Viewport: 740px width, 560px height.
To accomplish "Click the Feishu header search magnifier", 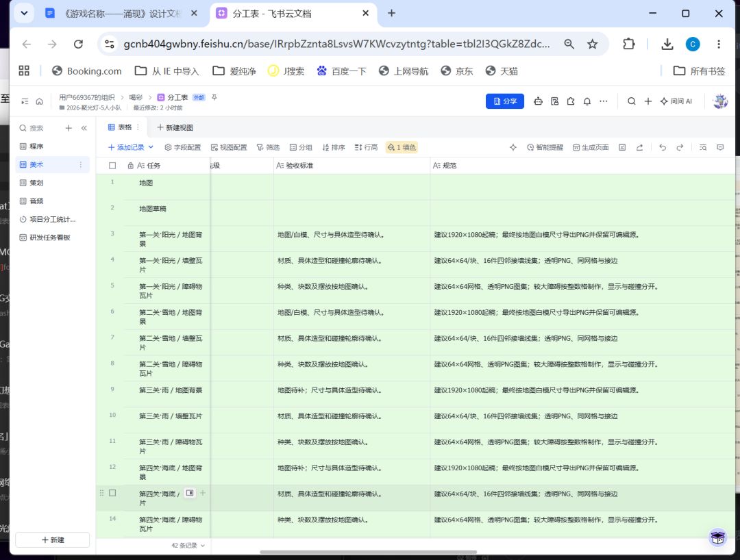I will 632,101.
